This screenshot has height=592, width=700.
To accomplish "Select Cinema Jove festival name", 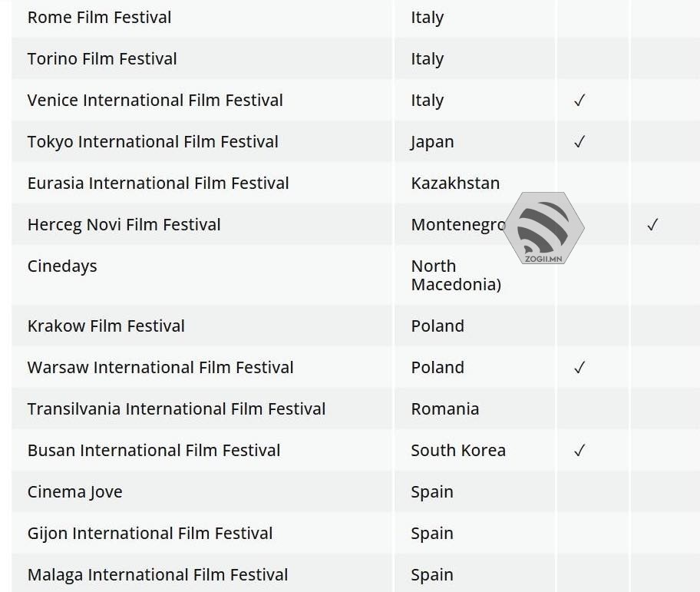I will [74, 492].
